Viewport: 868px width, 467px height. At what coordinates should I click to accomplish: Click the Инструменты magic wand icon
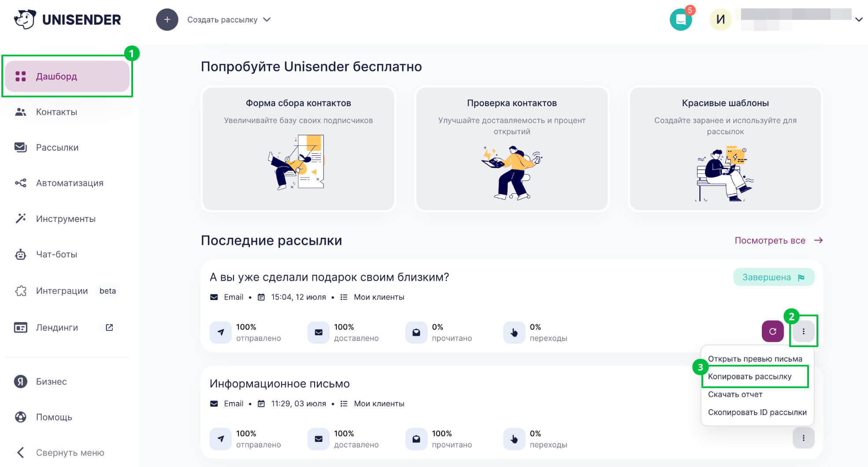tap(21, 219)
